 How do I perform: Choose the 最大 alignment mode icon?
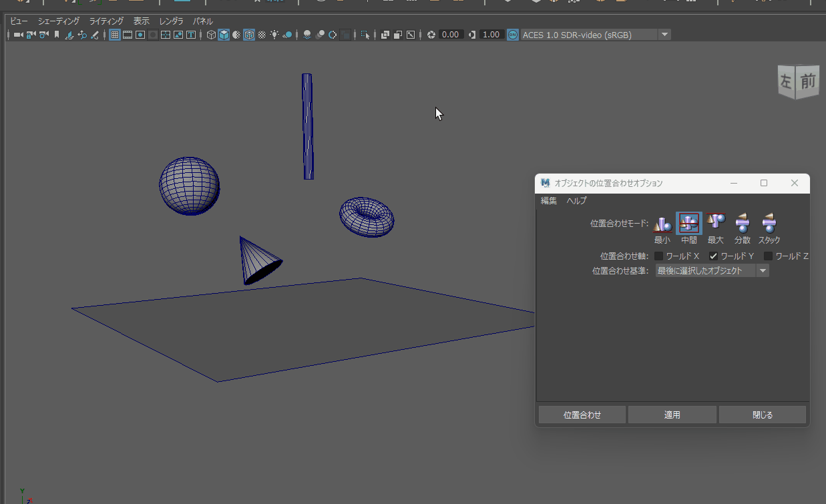716,223
